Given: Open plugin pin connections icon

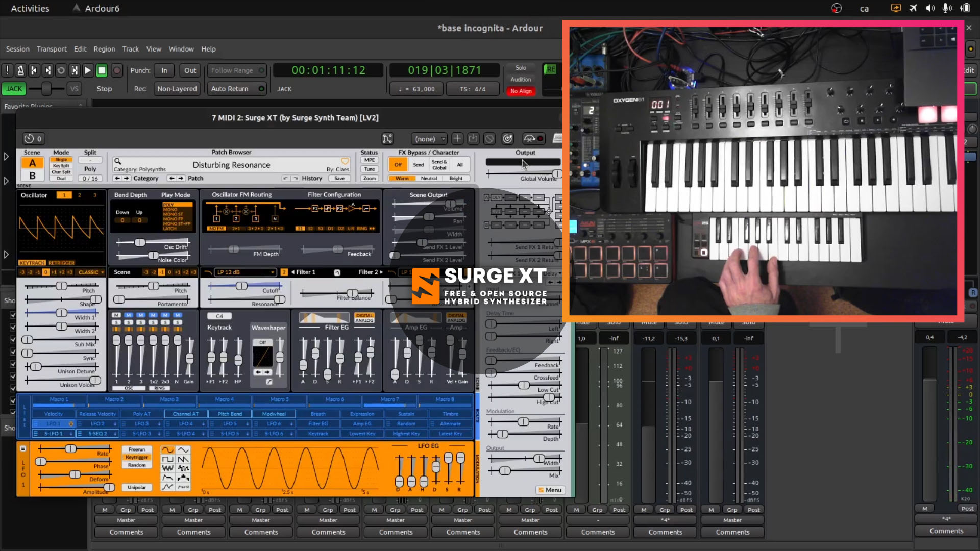Looking at the screenshot, I should click(387, 138).
